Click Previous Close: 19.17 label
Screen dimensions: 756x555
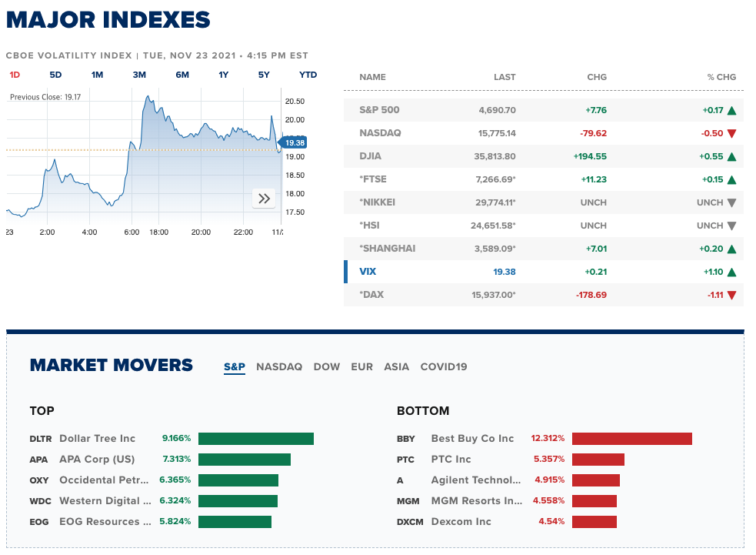coord(45,97)
